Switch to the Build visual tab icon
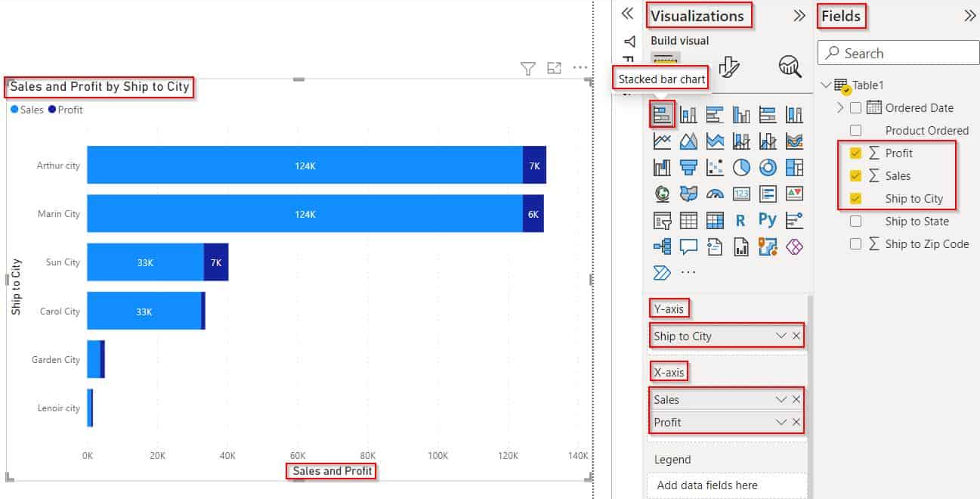 (x=665, y=60)
